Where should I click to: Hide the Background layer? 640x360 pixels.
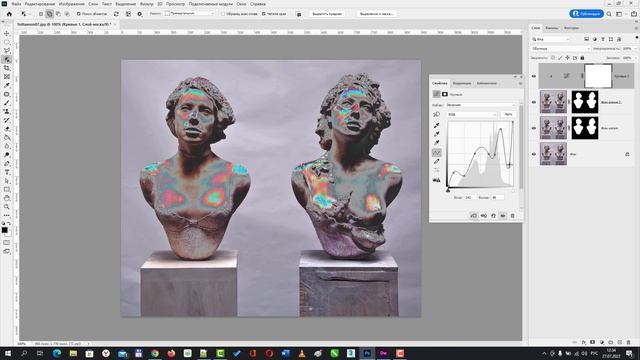[x=534, y=154]
